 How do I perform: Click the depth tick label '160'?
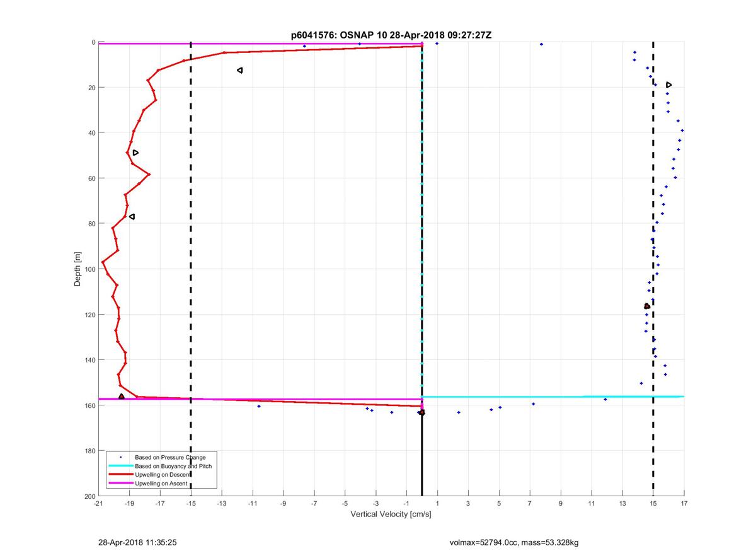(x=89, y=405)
